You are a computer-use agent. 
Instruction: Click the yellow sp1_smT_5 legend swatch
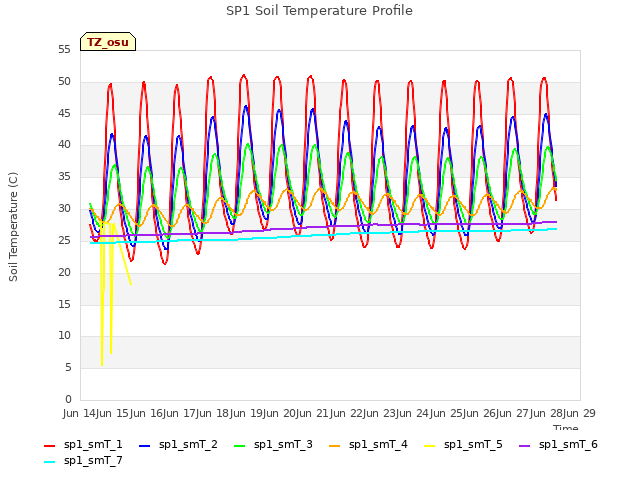(x=429, y=446)
